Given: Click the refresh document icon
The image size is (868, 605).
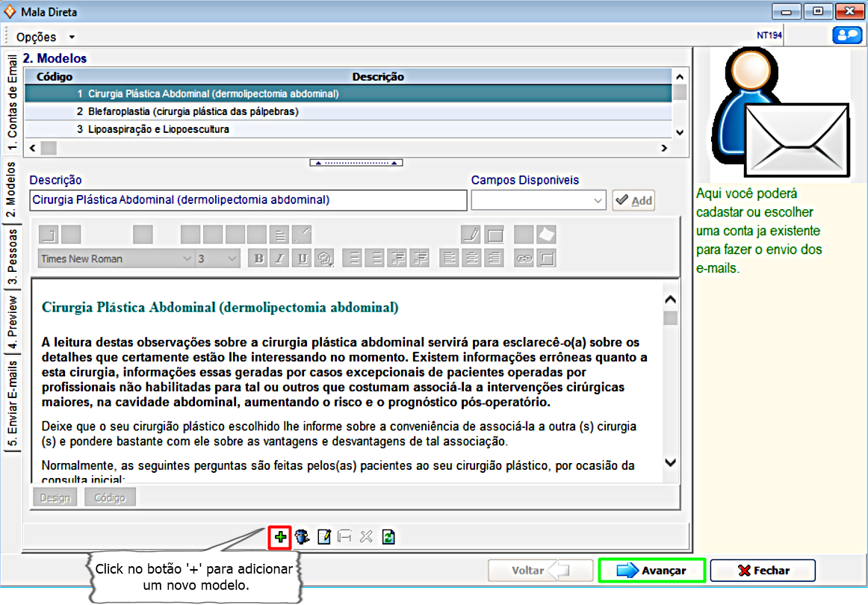Looking at the screenshot, I should pos(388,536).
